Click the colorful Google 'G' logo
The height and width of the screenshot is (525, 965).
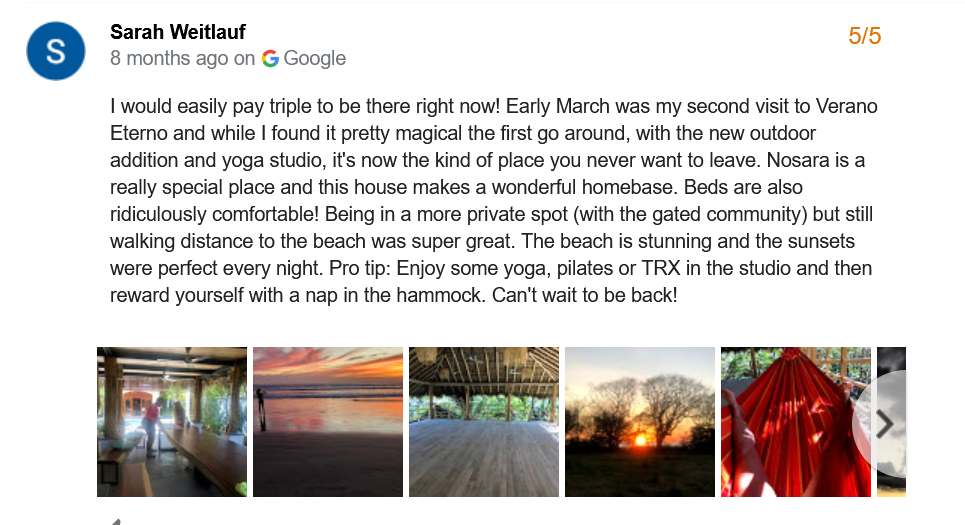click(x=270, y=58)
